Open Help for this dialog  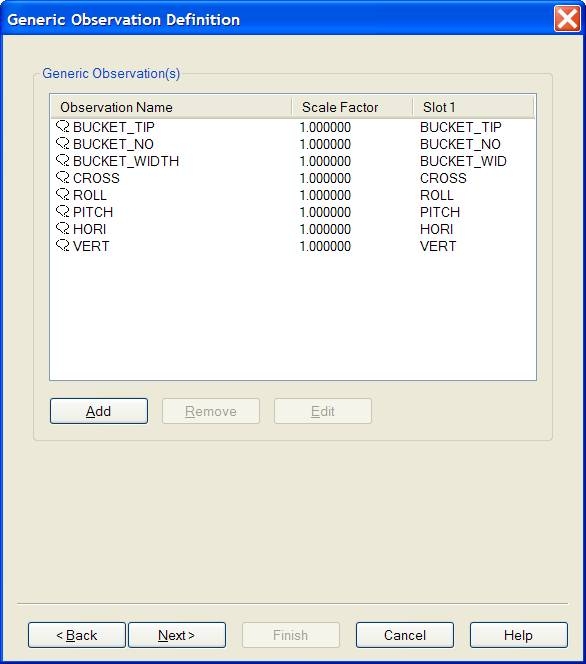tap(519, 635)
